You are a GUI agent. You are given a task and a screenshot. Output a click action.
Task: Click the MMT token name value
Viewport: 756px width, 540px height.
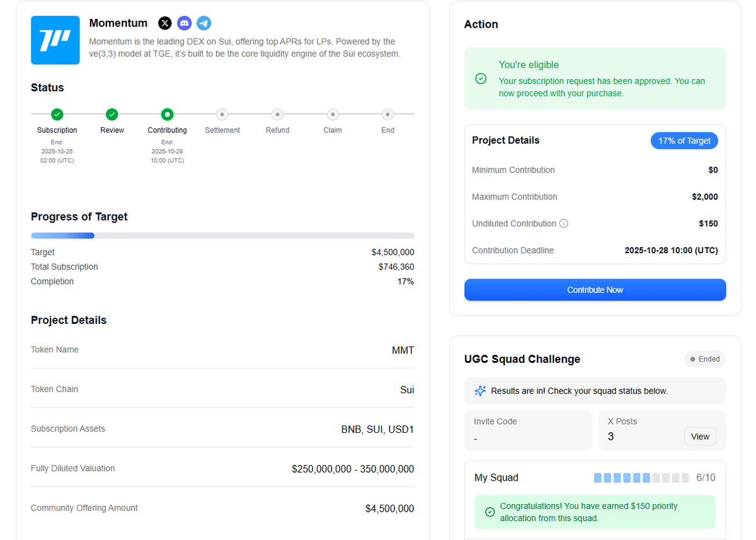click(403, 350)
